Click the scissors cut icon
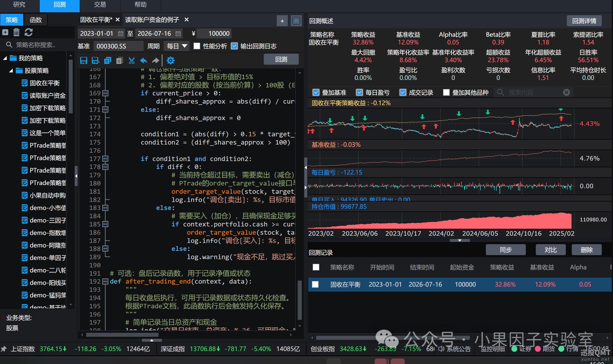This screenshot has width=613, height=364. tap(132, 60)
